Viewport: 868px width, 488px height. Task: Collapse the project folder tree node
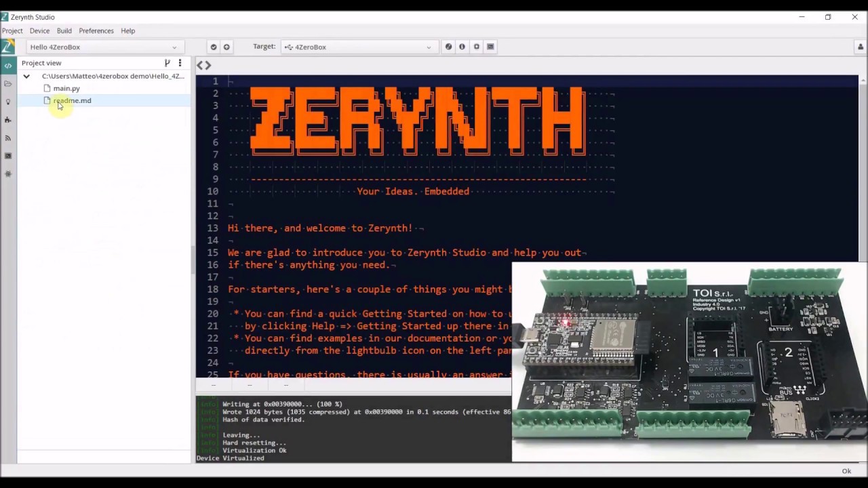(26, 76)
